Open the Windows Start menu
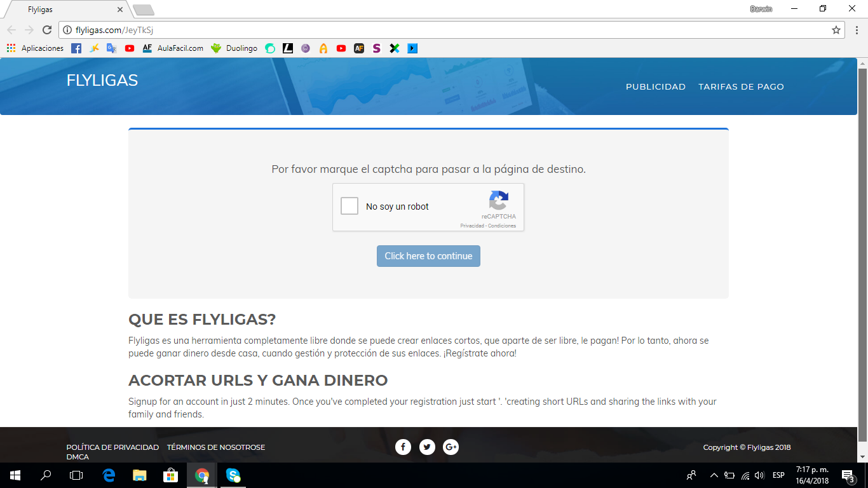 (15, 475)
